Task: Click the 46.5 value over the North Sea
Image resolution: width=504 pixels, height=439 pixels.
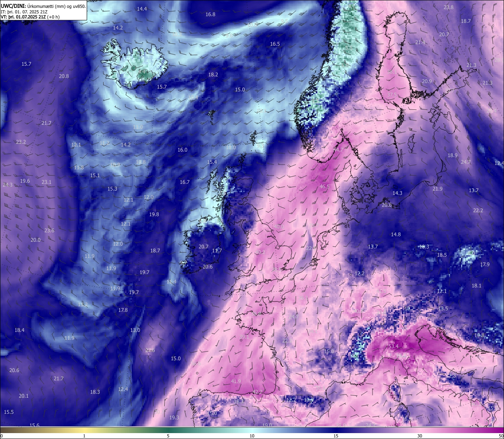Action: (324, 186)
